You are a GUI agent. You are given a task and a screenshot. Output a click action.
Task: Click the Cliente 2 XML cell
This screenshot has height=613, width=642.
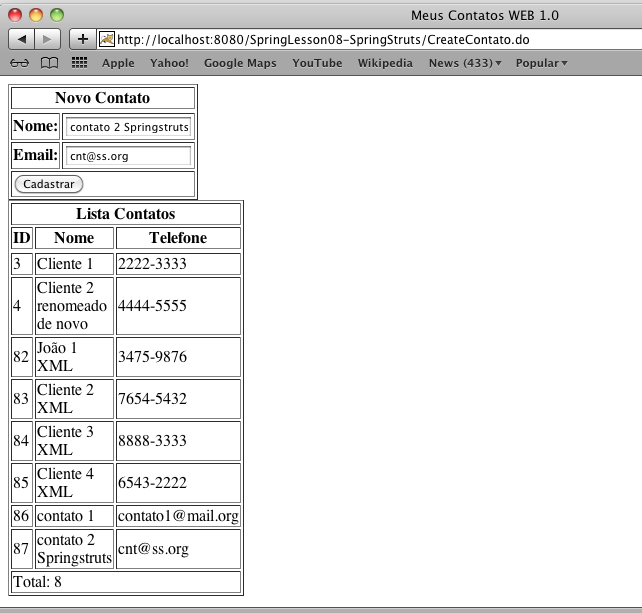pos(74,399)
